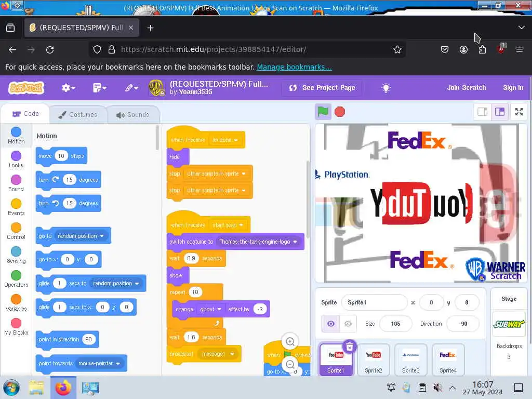The image size is (532, 399).
Task: Switch to the Code tab
Action: click(x=25, y=114)
